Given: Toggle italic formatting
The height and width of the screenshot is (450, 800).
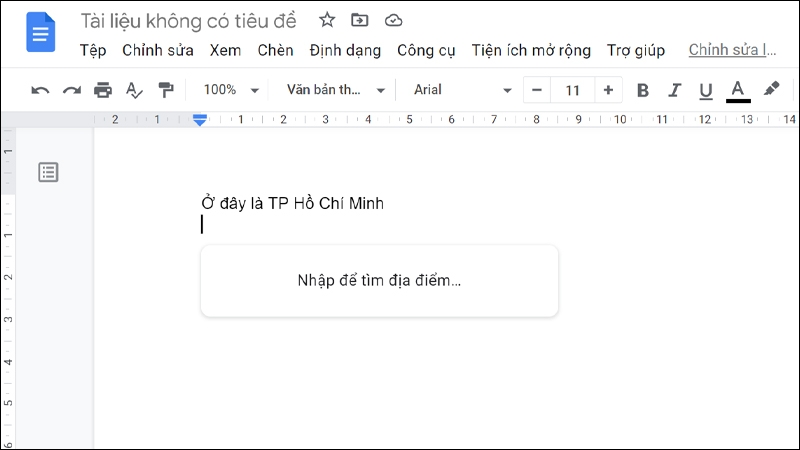Looking at the screenshot, I should 674,90.
